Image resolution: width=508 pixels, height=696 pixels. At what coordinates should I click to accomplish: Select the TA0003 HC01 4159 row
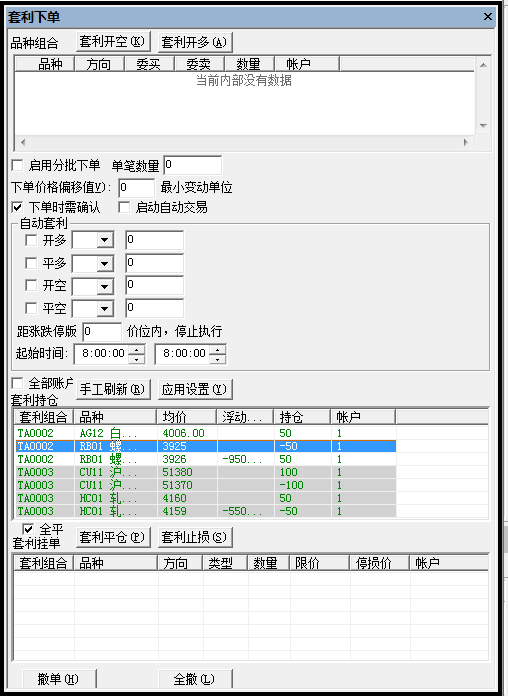[206, 511]
